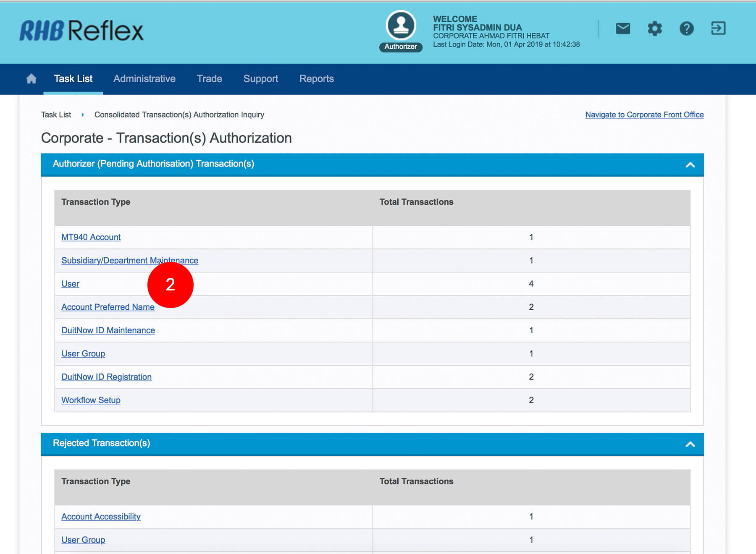Open the Support menu

(260, 79)
